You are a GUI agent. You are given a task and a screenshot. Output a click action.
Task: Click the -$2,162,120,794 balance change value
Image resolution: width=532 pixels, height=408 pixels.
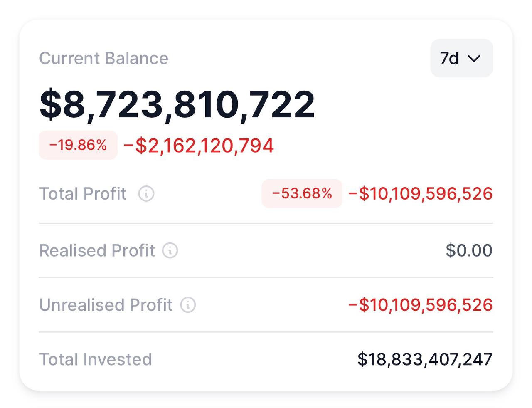(199, 146)
